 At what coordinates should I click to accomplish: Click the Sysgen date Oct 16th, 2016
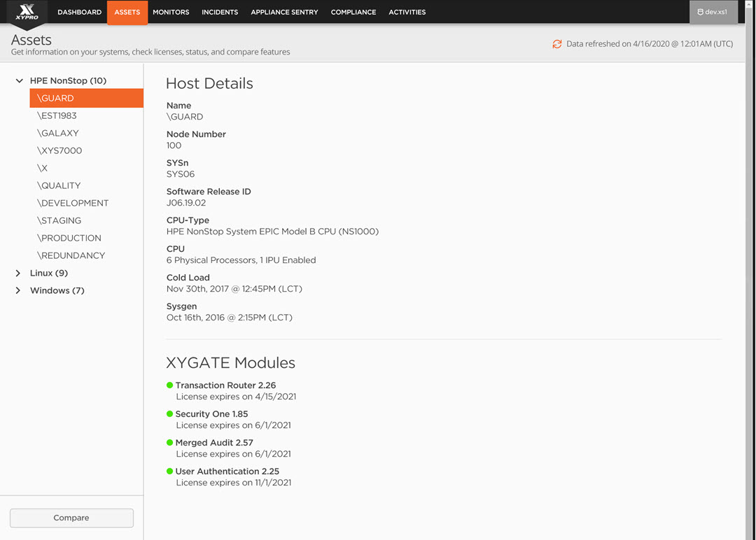click(230, 318)
